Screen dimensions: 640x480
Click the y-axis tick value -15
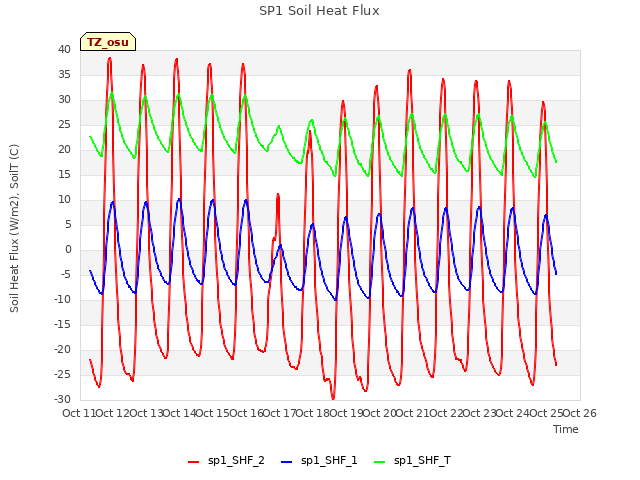63,325
